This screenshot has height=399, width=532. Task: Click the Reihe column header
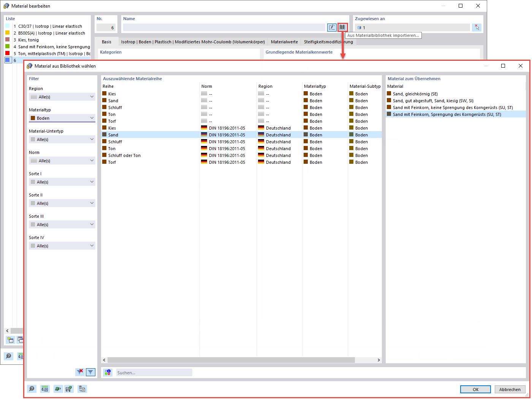tap(150, 86)
